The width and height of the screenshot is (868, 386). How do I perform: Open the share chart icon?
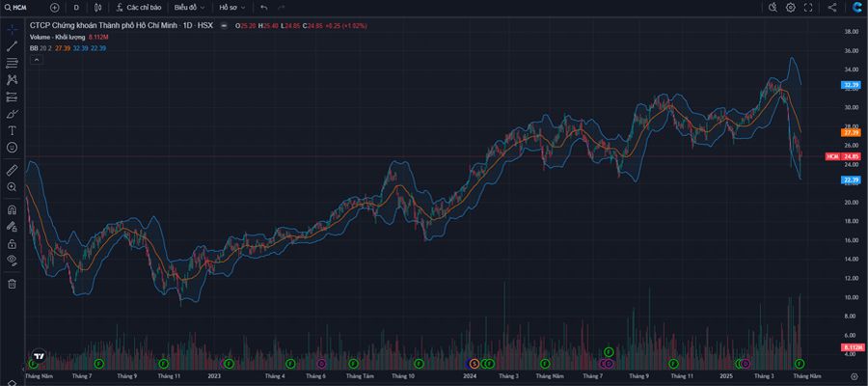coord(832,7)
